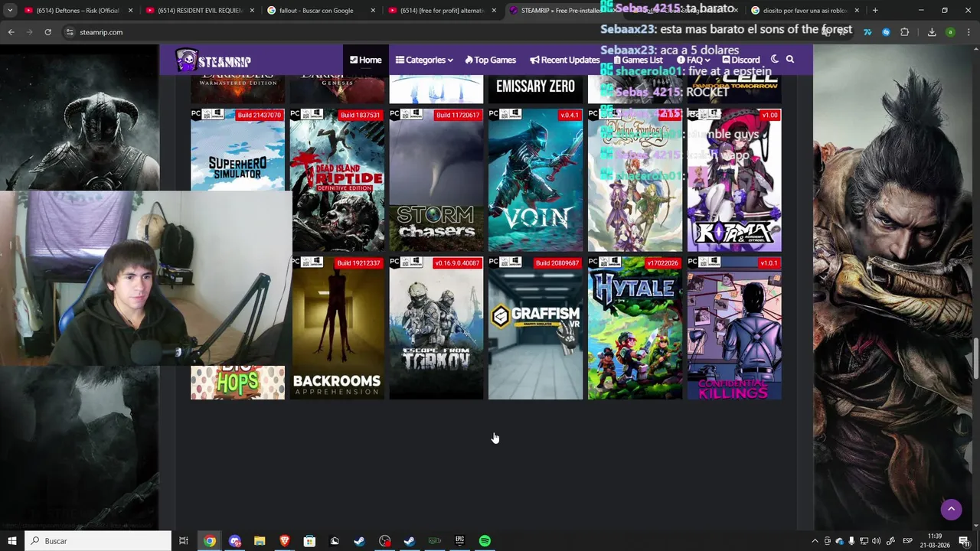Expand the Categories dropdown menu
This screenshot has width=980, height=551.
(424, 60)
